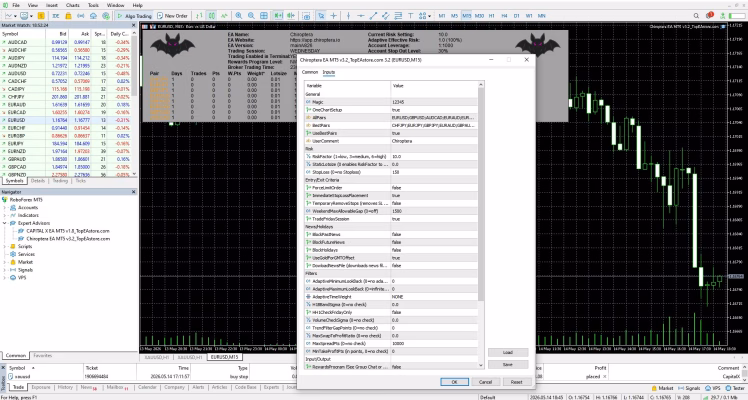Screen dimensions: 748x400
Task: Toggle chart auto scroll icon
Action: coord(278,16)
